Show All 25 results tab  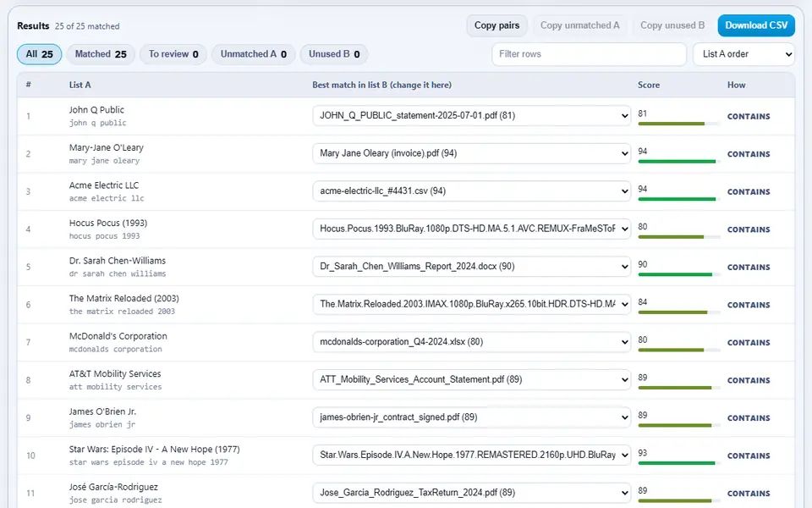pyautogui.click(x=40, y=54)
